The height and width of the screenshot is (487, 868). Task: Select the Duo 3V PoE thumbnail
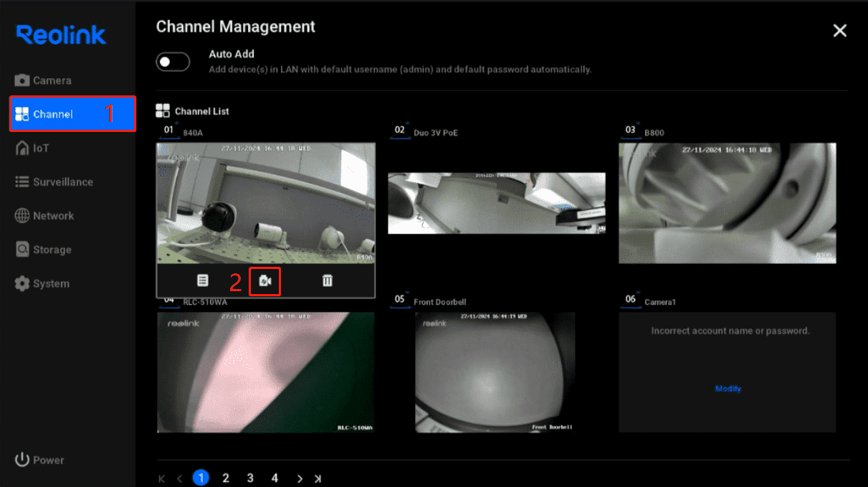pyautogui.click(x=497, y=203)
